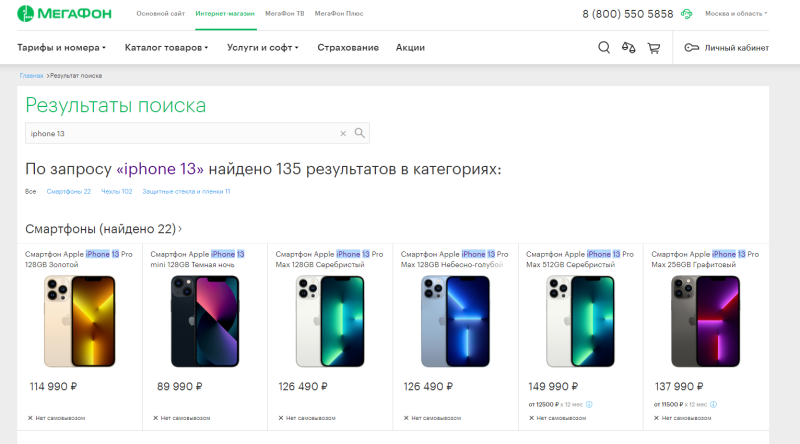Switch to the МегаФон ТВ tab
This screenshot has height=444, width=800.
pos(284,14)
